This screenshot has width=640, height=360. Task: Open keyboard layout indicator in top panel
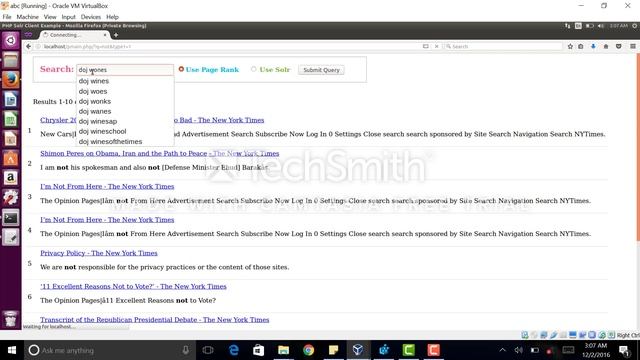point(578,26)
